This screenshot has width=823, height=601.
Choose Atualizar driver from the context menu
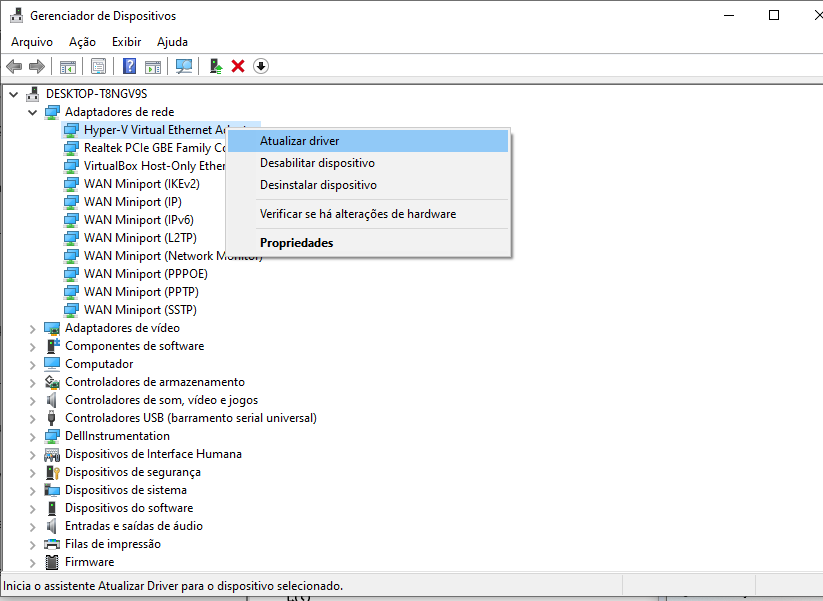pyautogui.click(x=299, y=141)
